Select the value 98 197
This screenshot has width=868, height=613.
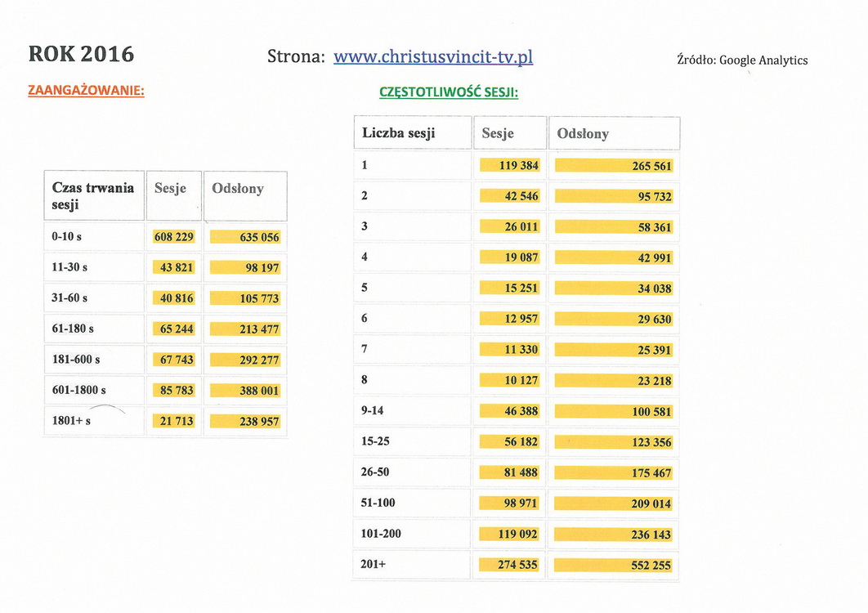tap(262, 268)
